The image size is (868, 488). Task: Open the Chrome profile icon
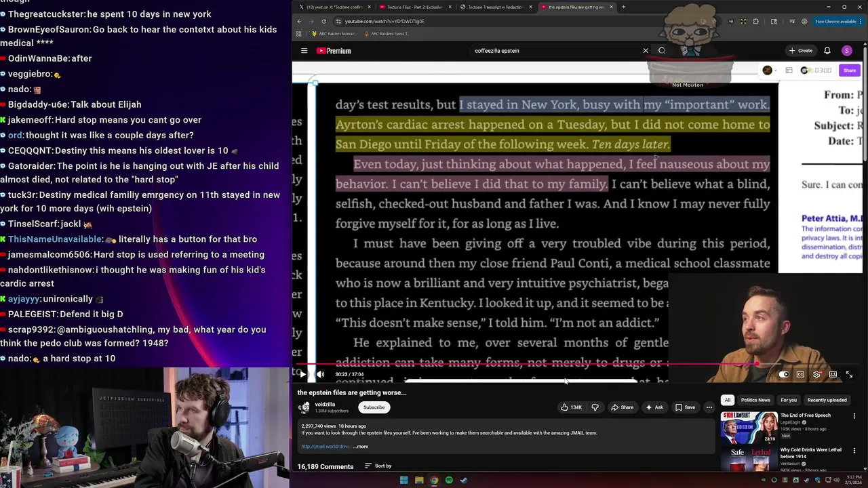tap(804, 21)
